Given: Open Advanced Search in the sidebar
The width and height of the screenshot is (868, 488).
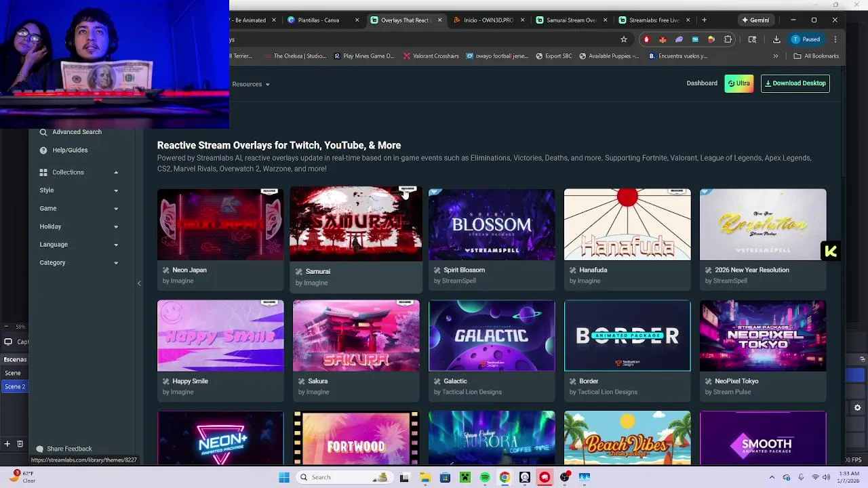Looking at the screenshot, I should click(71, 132).
